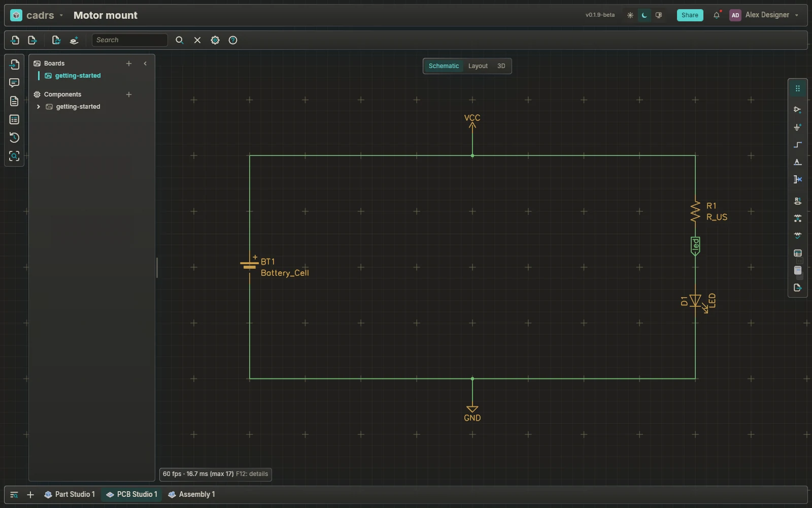Open settings gear in top toolbar
Viewport: 812px width, 508px height.
[215, 40]
